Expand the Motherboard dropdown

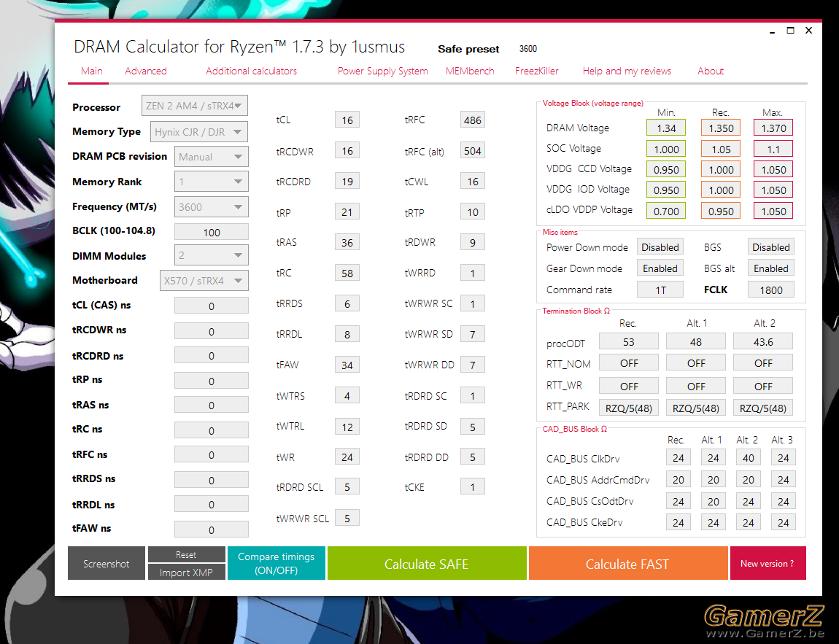point(204,281)
